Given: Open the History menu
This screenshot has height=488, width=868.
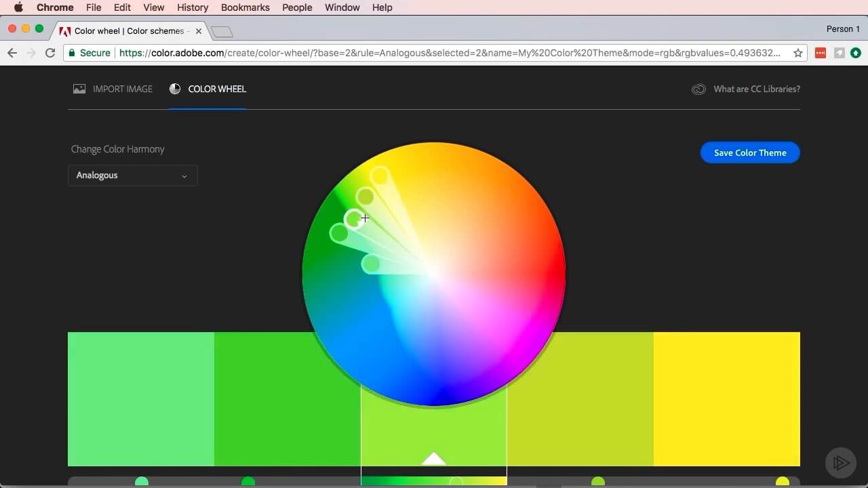Looking at the screenshot, I should click(193, 7).
